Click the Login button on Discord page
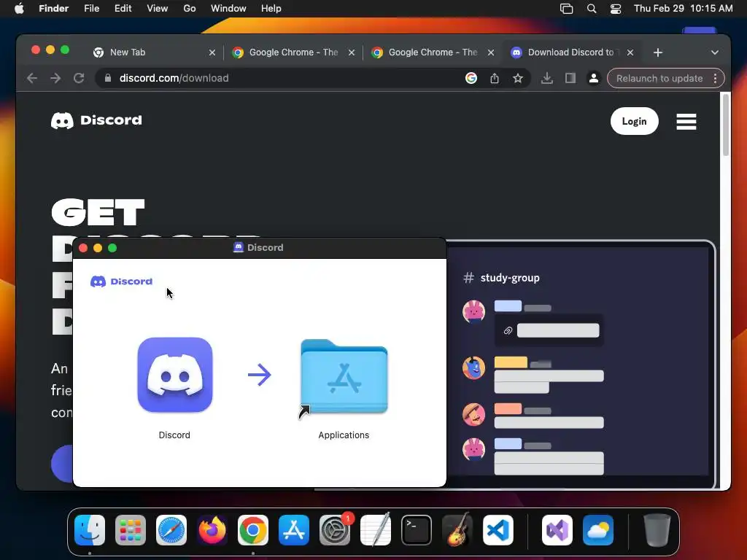 (x=634, y=121)
